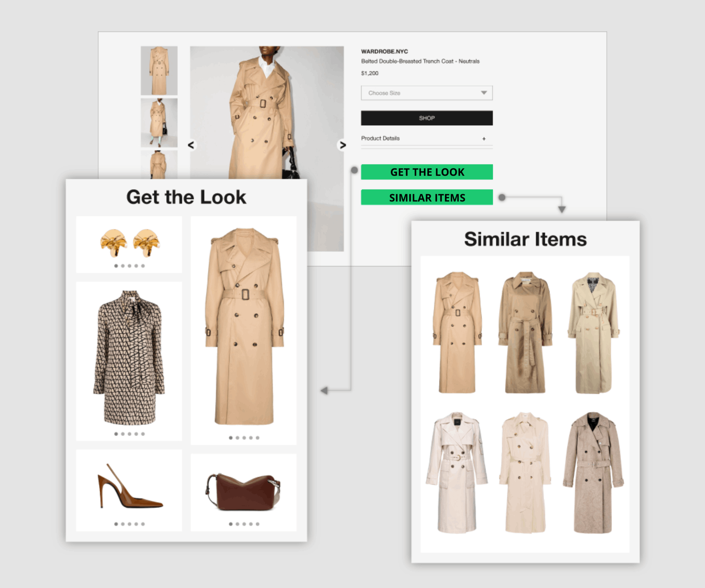Image resolution: width=705 pixels, height=588 pixels.
Task: Select top-middle khaki belted trench in Similar Items
Action: [525, 332]
